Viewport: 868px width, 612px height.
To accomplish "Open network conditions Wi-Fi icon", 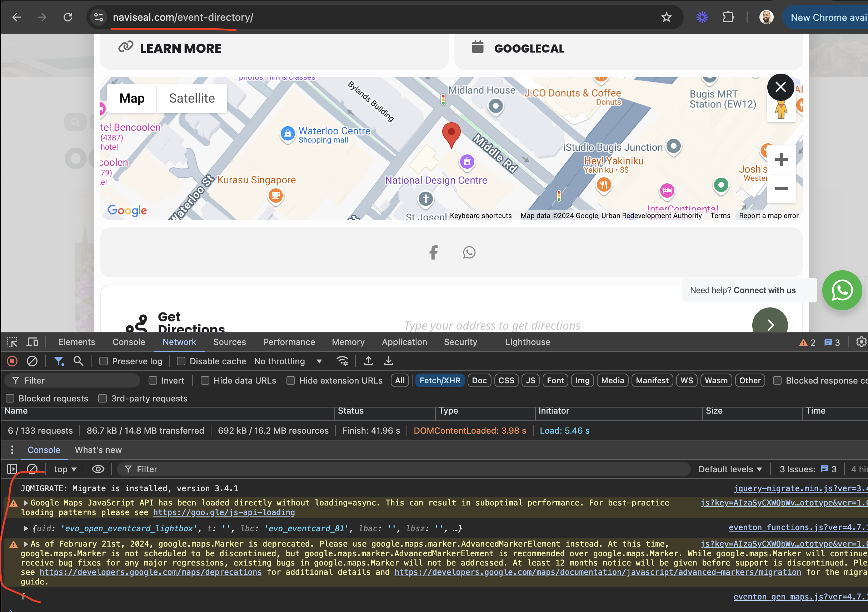I will click(x=342, y=362).
